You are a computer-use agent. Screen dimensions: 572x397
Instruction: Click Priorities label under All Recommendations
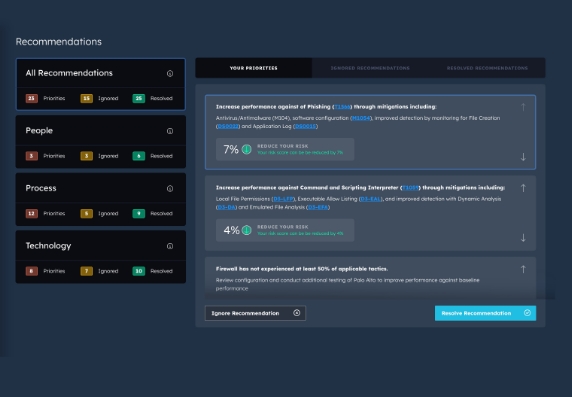click(x=54, y=98)
